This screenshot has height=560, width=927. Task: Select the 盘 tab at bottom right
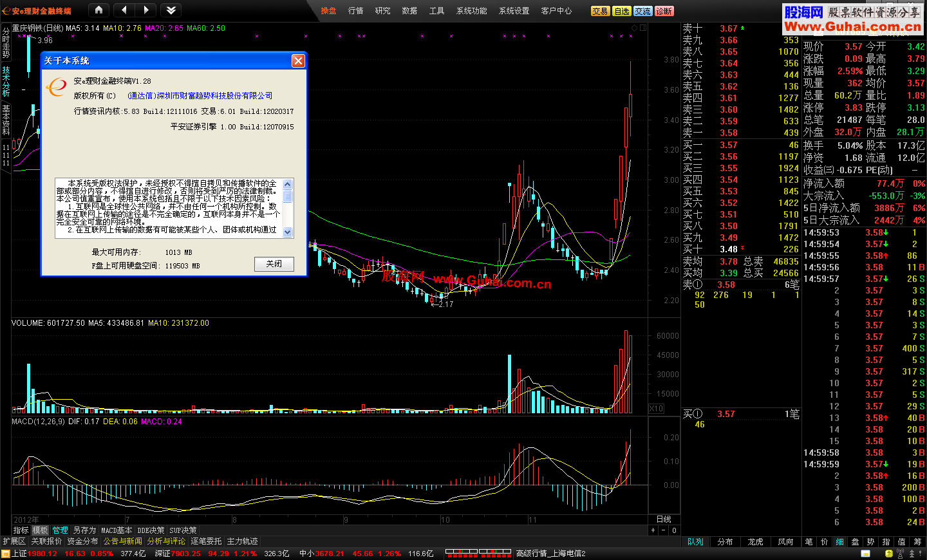(856, 542)
